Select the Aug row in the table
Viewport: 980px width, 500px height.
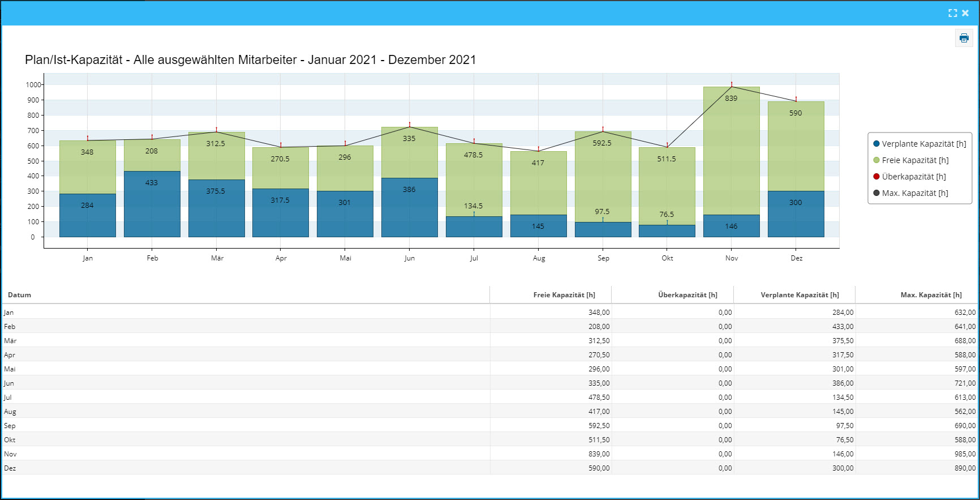pos(490,411)
